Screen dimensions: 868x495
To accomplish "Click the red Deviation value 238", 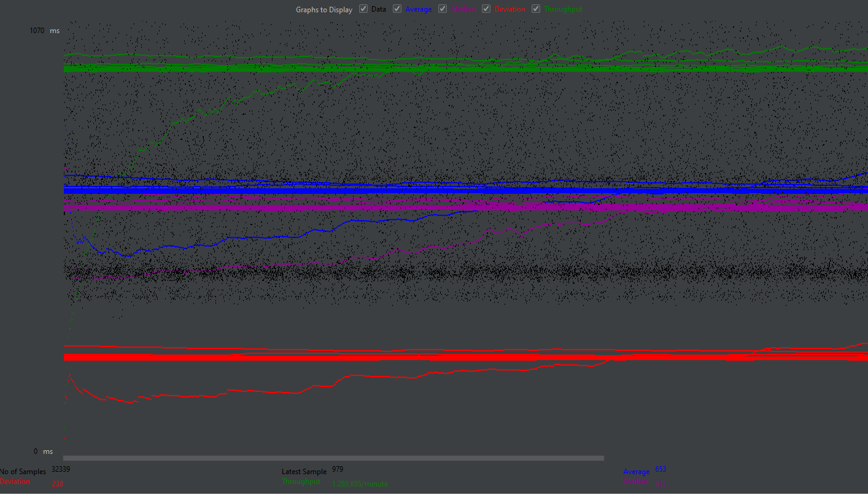I will coord(57,484).
